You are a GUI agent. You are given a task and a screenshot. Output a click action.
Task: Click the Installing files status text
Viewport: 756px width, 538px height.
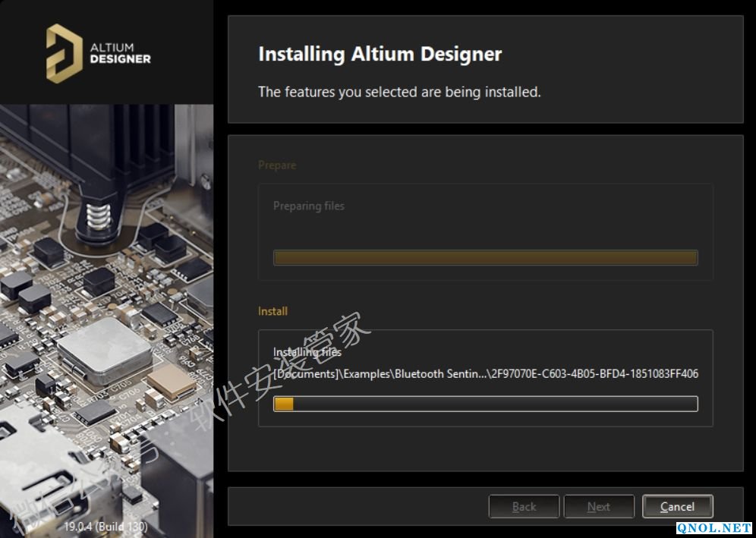point(307,352)
